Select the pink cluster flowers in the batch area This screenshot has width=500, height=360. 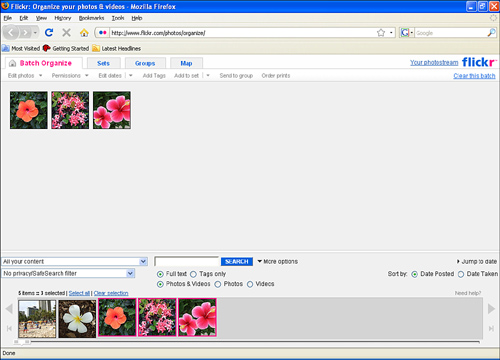click(70, 110)
